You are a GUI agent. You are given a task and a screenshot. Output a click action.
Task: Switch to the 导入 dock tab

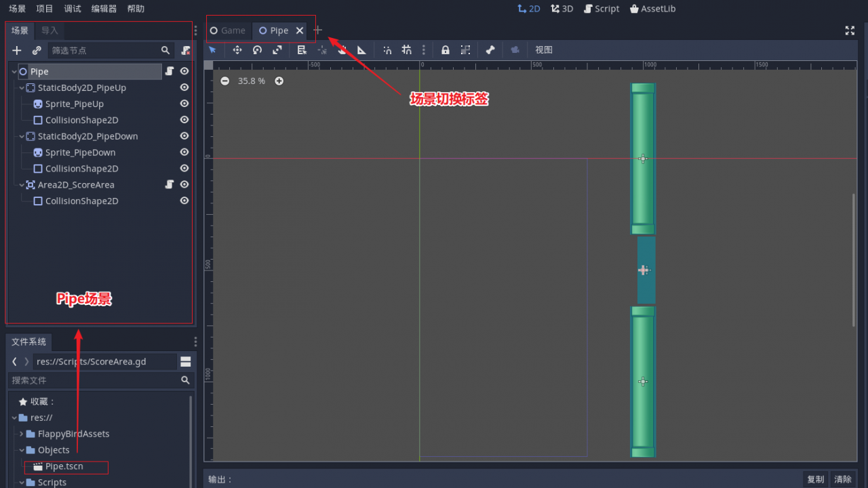[x=50, y=30]
